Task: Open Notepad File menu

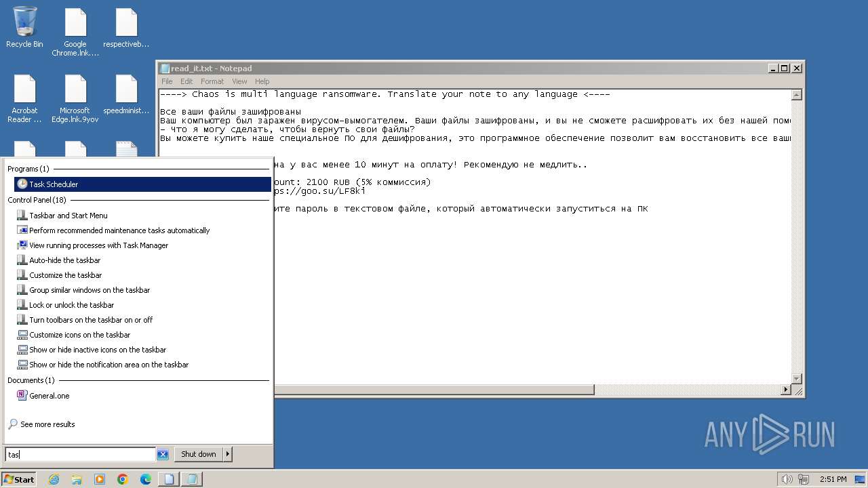Action: (167, 81)
